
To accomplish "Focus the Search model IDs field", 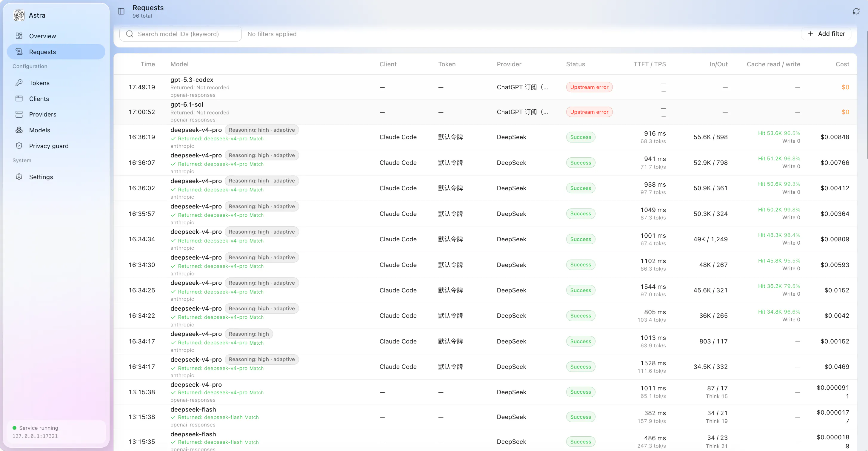I will click(181, 34).
